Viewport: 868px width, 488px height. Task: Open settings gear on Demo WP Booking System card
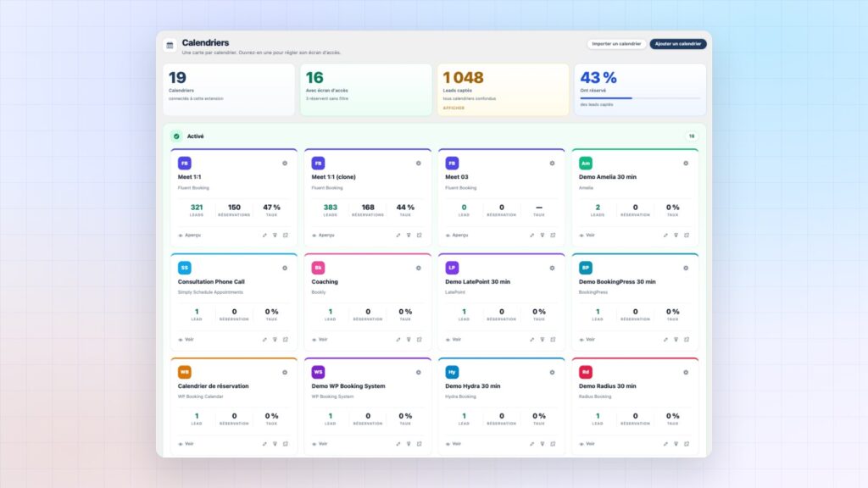click(x=419, y=373)
